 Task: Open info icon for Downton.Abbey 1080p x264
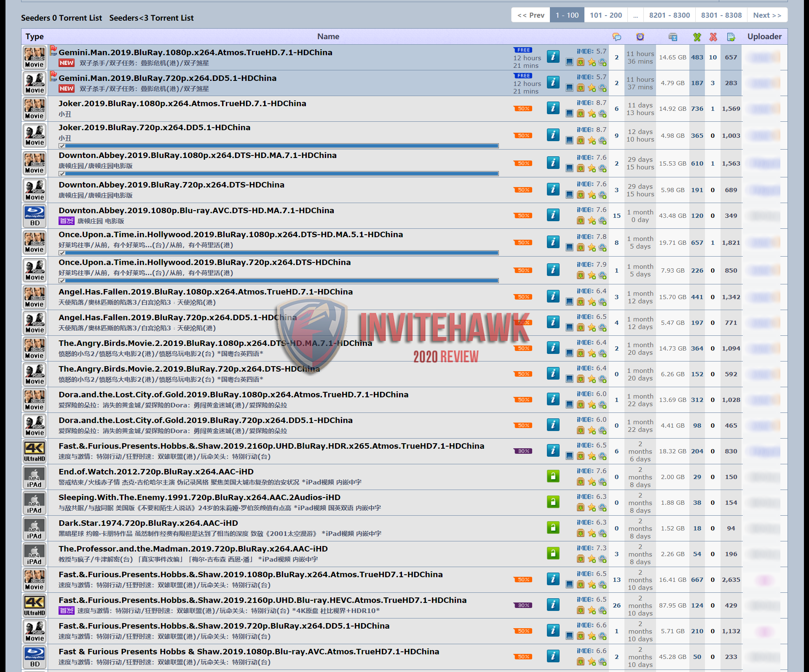tap(553, 163)
